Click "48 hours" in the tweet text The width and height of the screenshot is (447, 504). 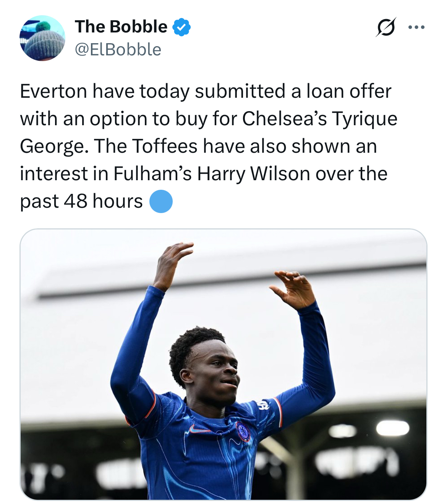point(103,201)
